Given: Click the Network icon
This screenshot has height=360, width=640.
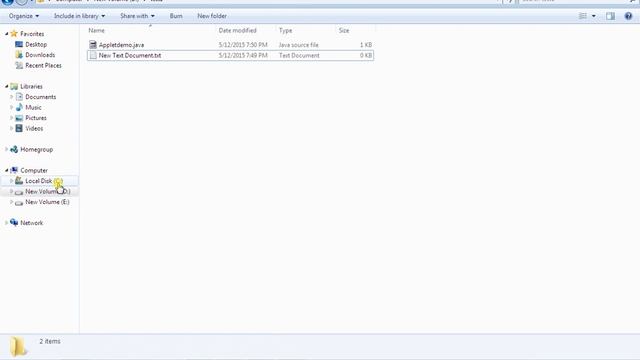Looking at the screenshot, I should pyautogui.click(x=14, y=223).
